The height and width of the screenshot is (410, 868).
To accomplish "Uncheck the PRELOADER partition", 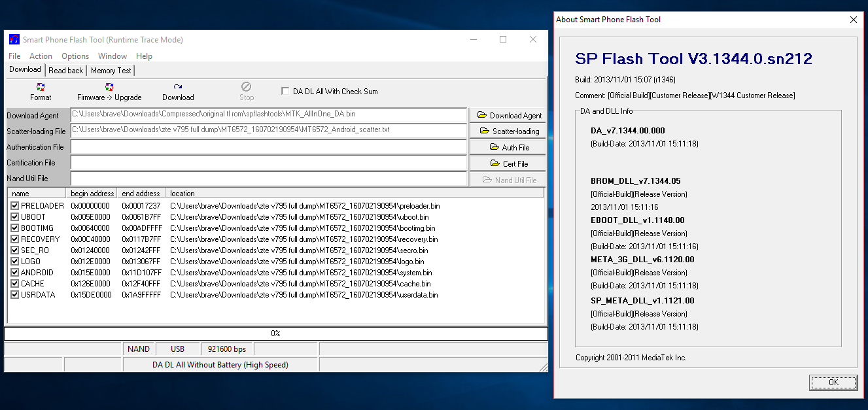I will point(14,205).
